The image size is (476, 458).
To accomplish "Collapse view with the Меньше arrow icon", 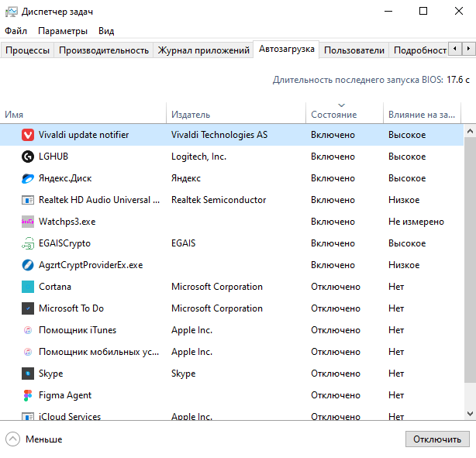I will tap(12, 439).
